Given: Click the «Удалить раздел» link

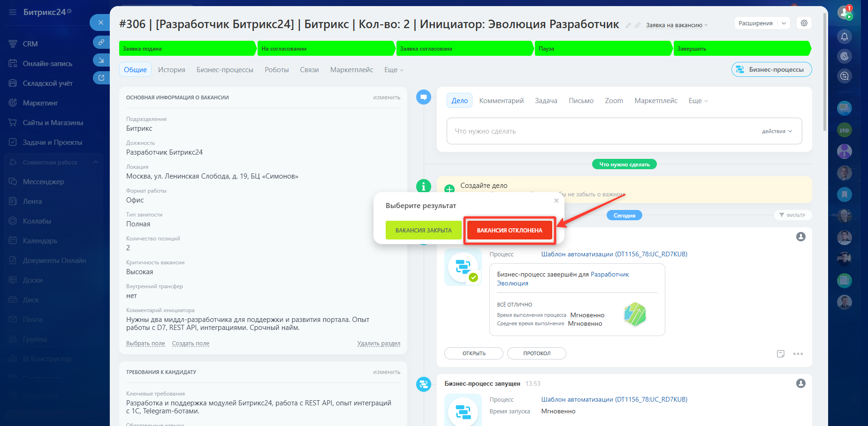Looking at the screenshot, I should coord(379,344).
